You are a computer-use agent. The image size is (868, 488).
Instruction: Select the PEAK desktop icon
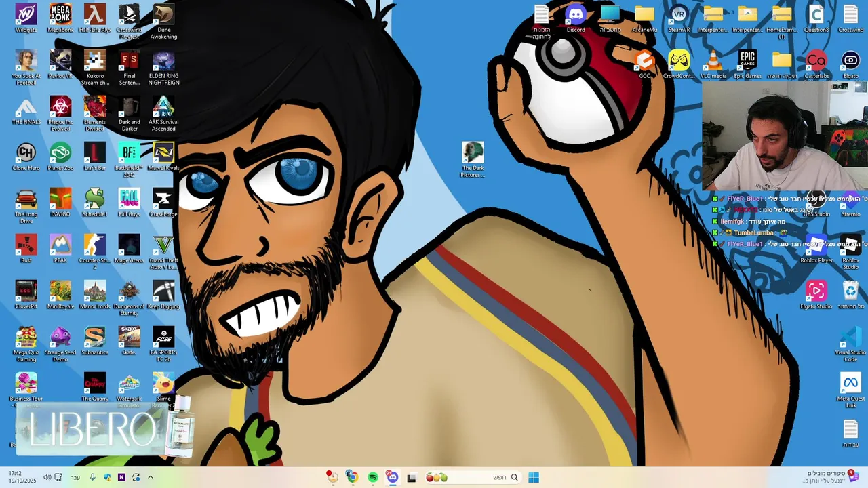pyautogui.click(x=60, y=249)
